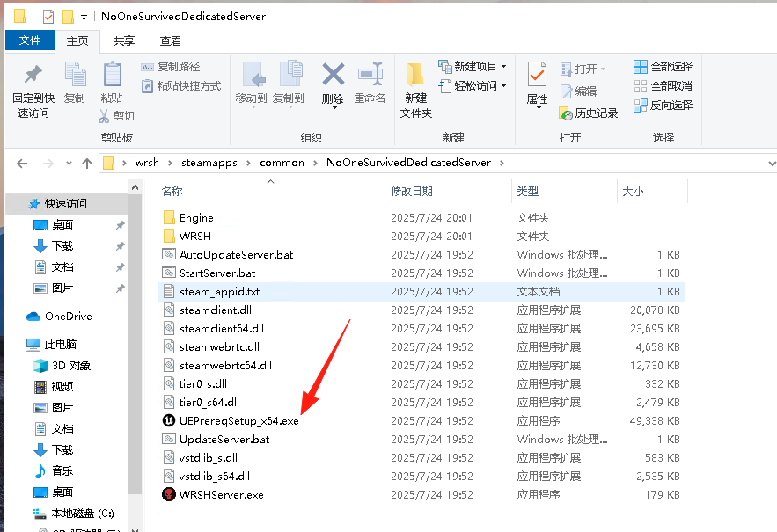Click navigation pane scrollbar up arrow
777x532 pixels.
coord(135,187)
